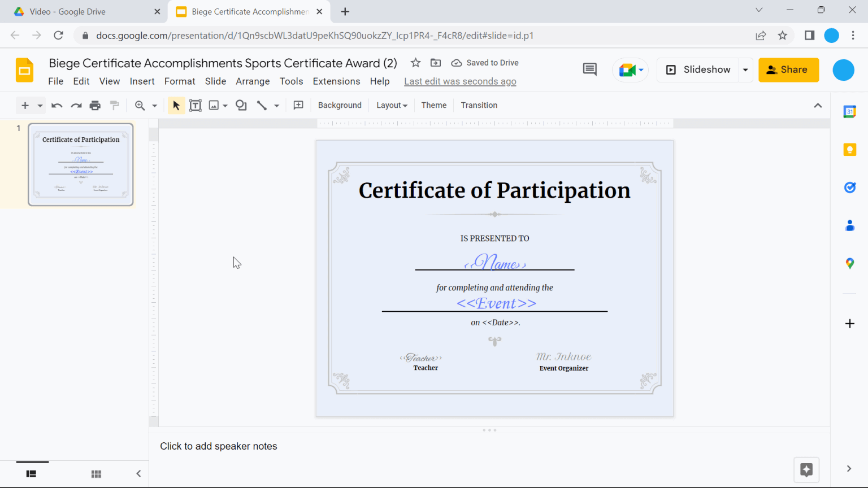Open Google Keep from the side panel

click(850, 149)
